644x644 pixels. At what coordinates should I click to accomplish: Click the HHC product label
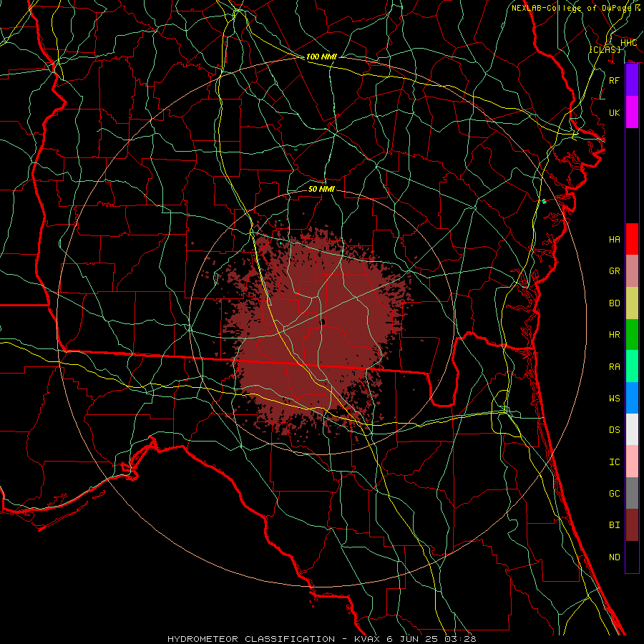(x=628, y=43)
